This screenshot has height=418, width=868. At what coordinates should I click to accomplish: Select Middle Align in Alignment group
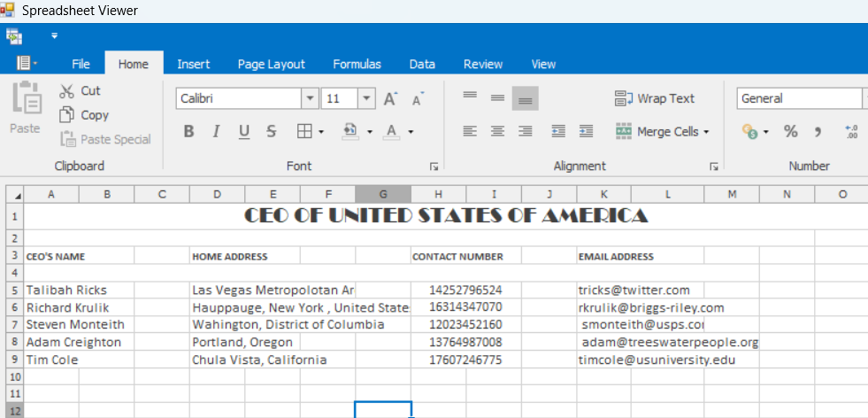(x=497, y=98)
